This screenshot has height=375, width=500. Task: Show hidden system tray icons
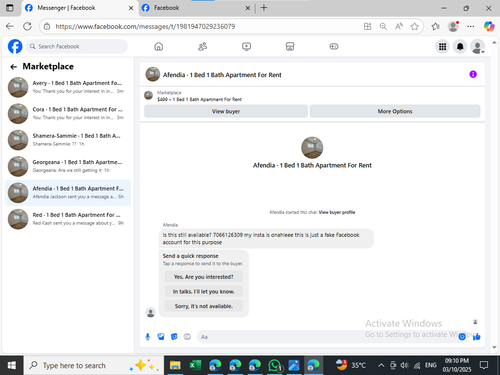(381, 366)
